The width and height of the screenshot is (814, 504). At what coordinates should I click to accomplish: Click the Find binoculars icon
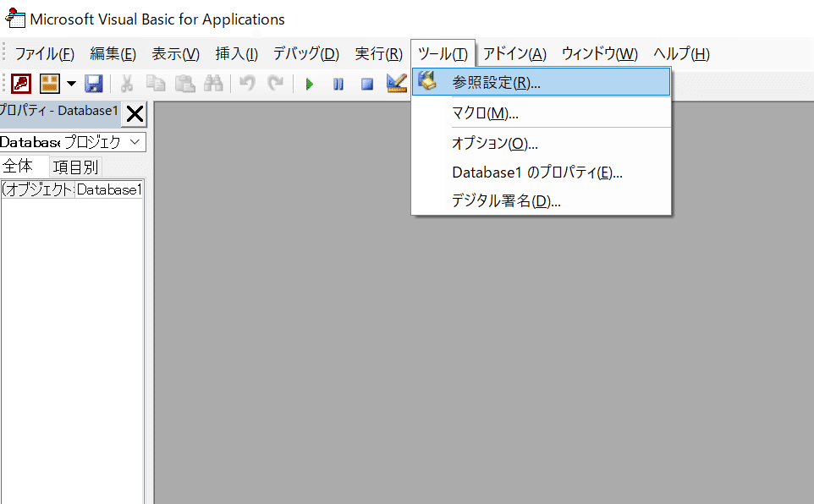tap(213, 84)
